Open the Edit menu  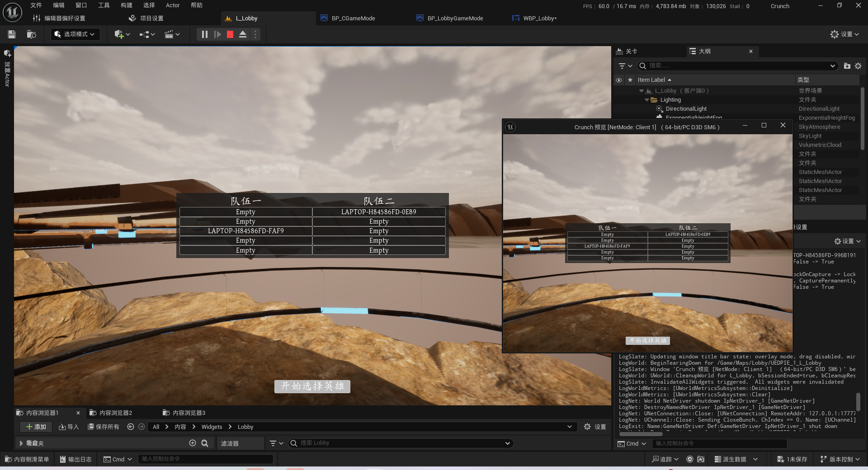pyautogui.click(x=59, y=5)
